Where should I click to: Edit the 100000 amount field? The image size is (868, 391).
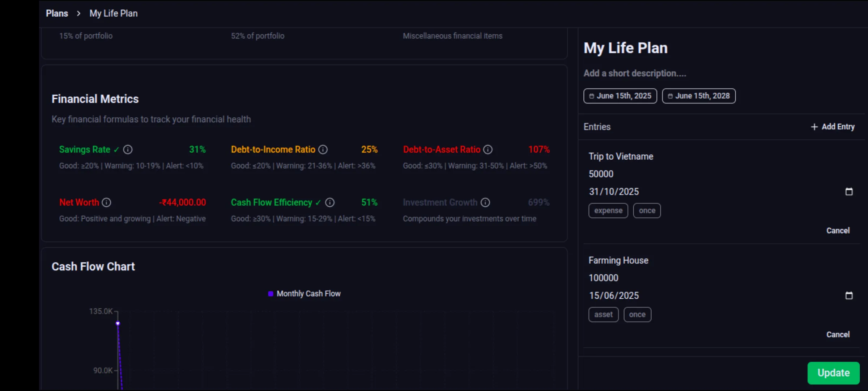[721, 278]
